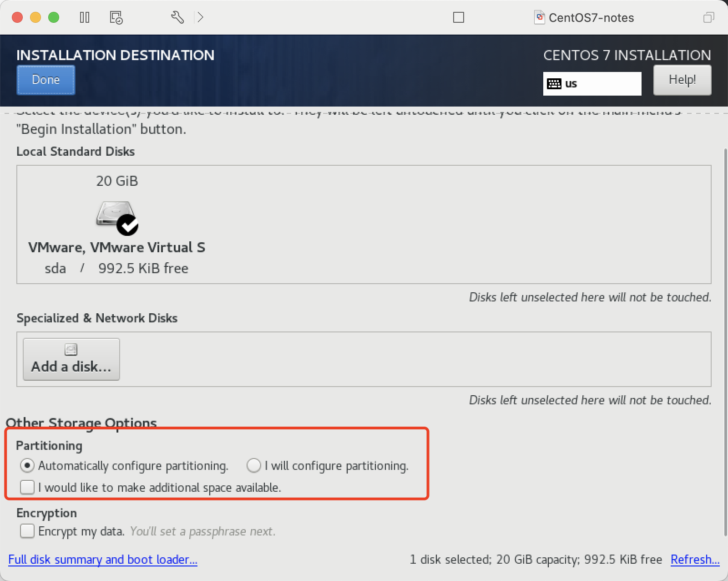Viewport: 728px width, 581px height.
Task: Click the 'Specialized & Network Disks' heading
Action: [97, 318]
